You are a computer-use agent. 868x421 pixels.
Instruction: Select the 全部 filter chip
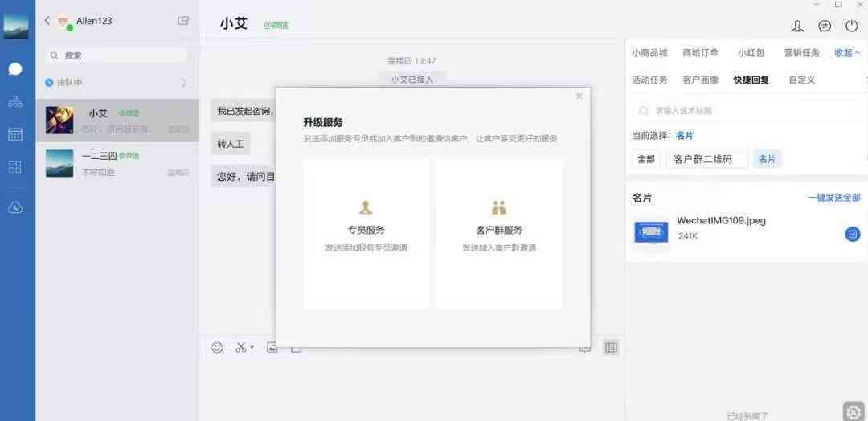click(646, 159)
